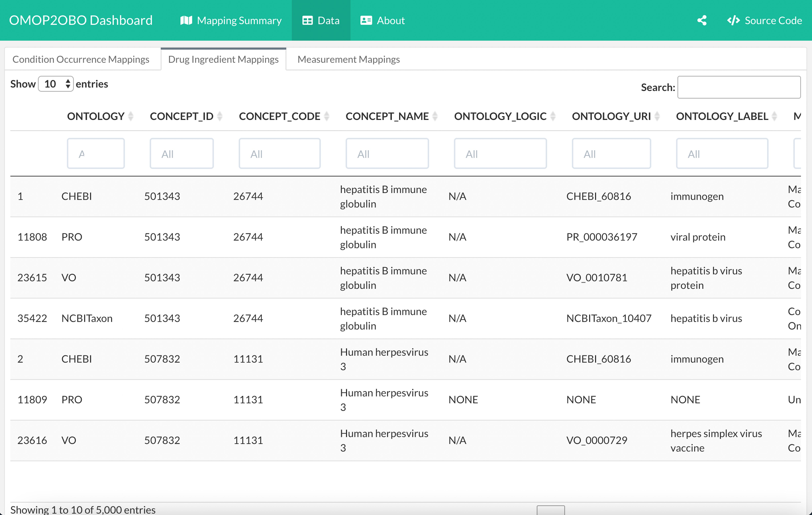Click the Source Code brackets icon

pos(733,21)
